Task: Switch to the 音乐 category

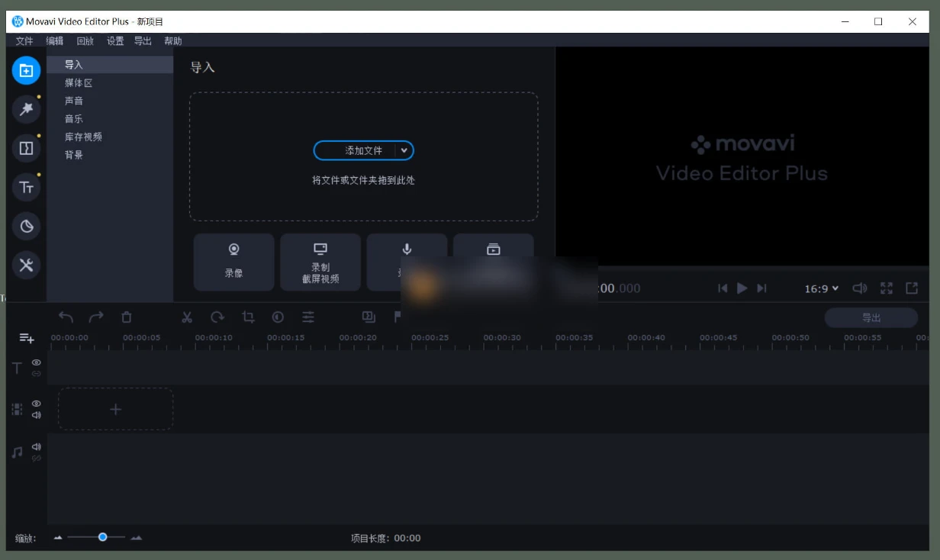Action: (x=73, y=118)
